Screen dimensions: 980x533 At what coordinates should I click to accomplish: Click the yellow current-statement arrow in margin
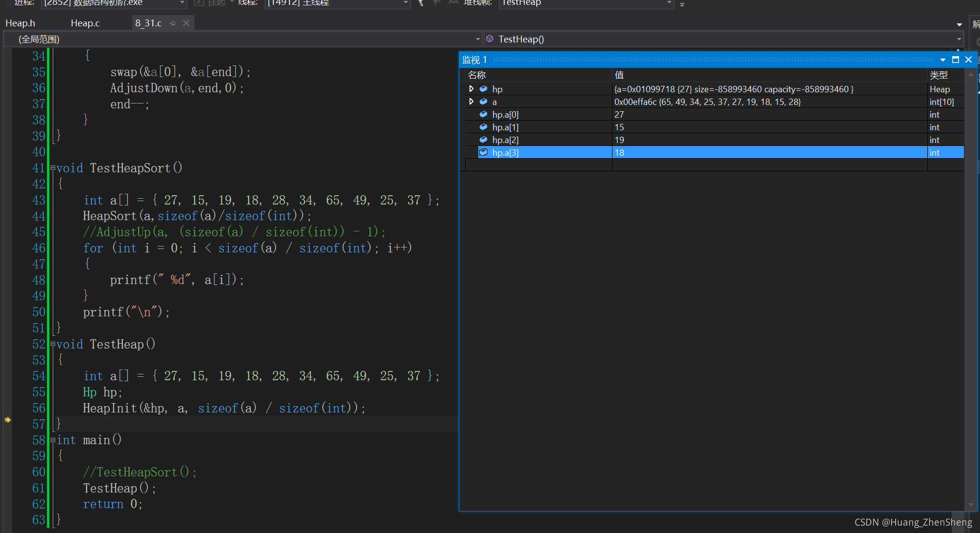(x=8, y=420)
